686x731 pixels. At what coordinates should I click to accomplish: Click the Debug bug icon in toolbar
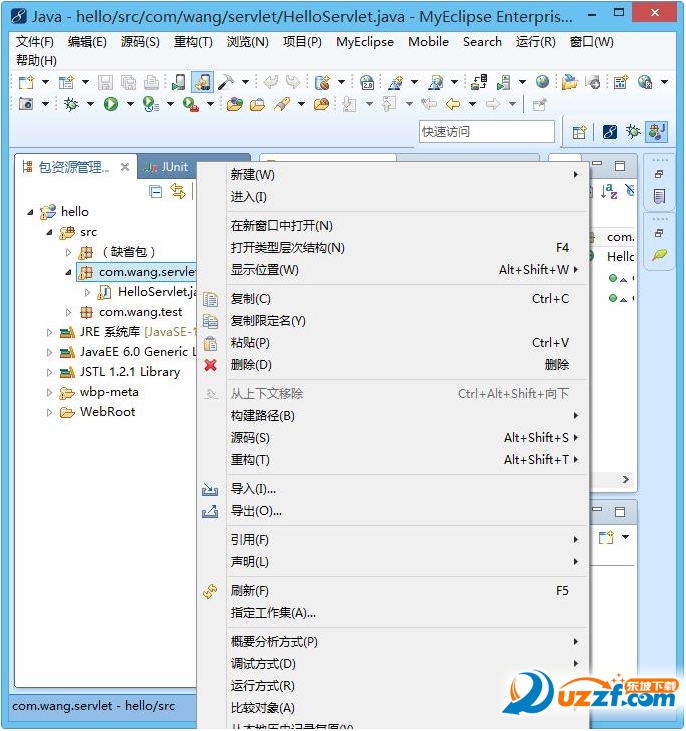[71, 104]
